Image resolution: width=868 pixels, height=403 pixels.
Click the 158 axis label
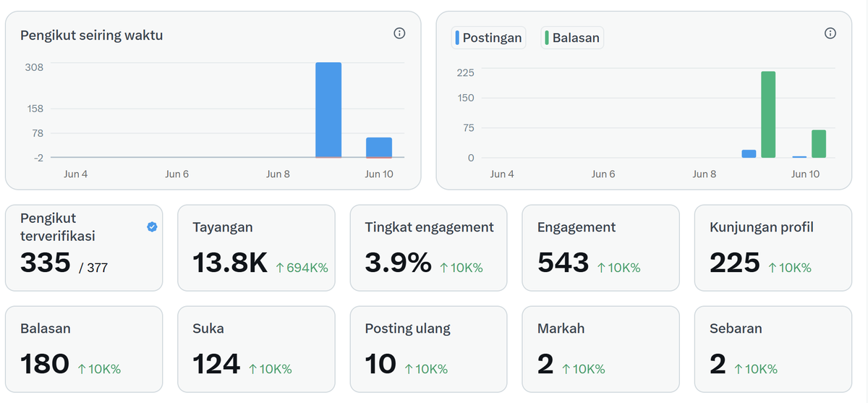pos(35,109)
